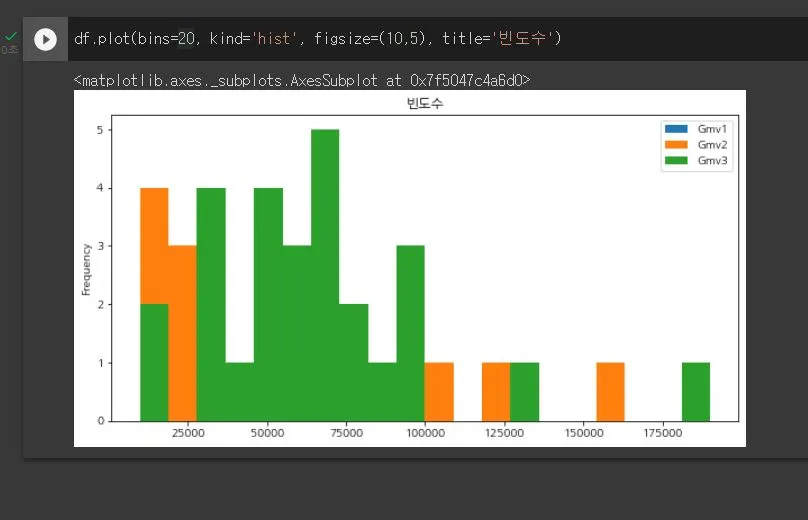Image resolution: width=808 pixels, height=520 pixels.
Task: Click the 100000 x-axis tick label
Action: (x=426, y=433)
